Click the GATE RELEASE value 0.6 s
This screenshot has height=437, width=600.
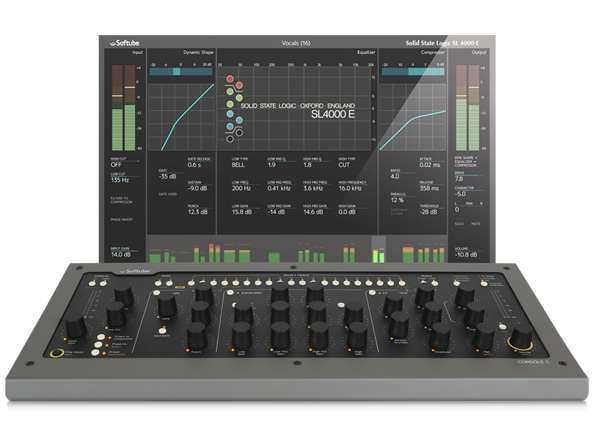pyautogui.click(x=194, y=165)
